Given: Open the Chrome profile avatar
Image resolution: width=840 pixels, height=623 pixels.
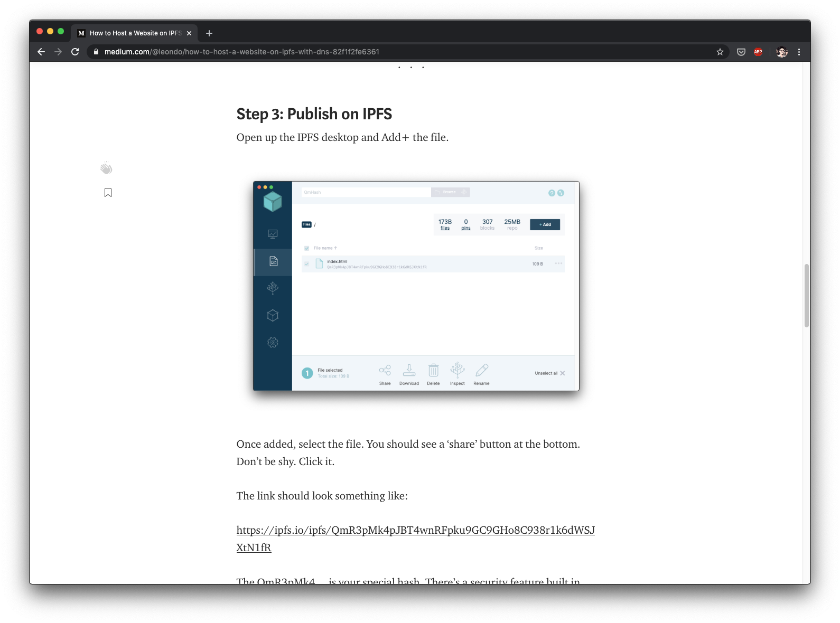Looking at the screenshot, I should [x=782, y=52].
